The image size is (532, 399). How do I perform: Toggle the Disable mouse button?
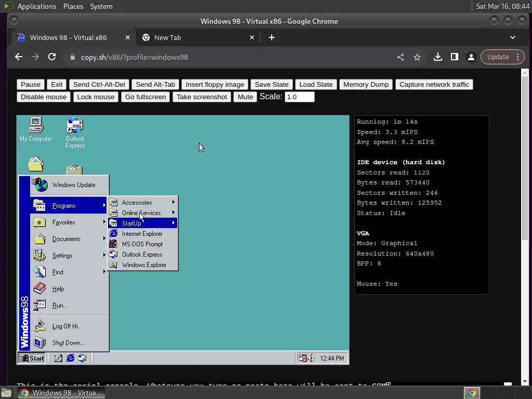44,97
